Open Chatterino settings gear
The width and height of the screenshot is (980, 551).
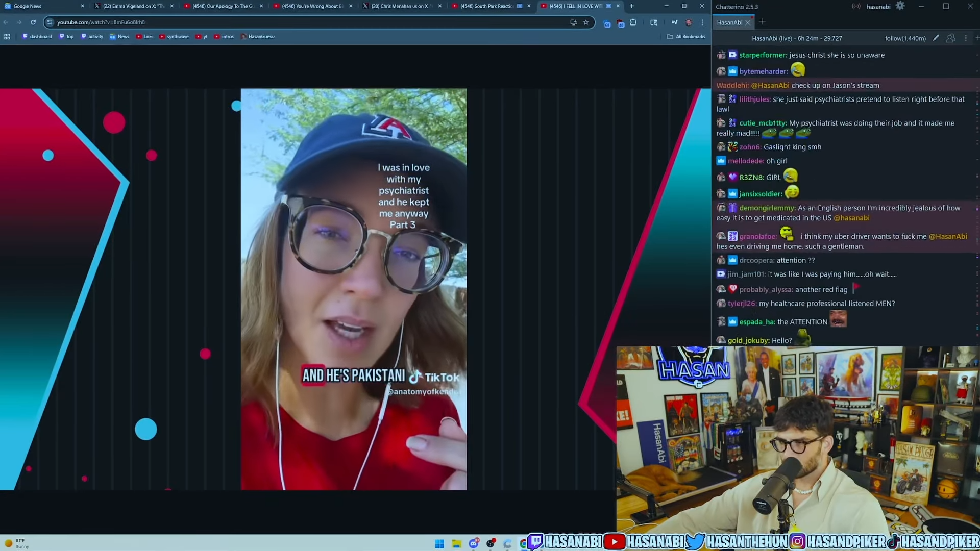click(x=900, y=6)
